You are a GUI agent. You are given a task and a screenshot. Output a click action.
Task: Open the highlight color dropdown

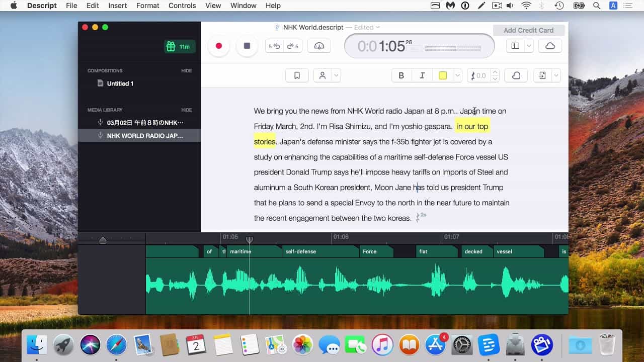tap(457, 75)
